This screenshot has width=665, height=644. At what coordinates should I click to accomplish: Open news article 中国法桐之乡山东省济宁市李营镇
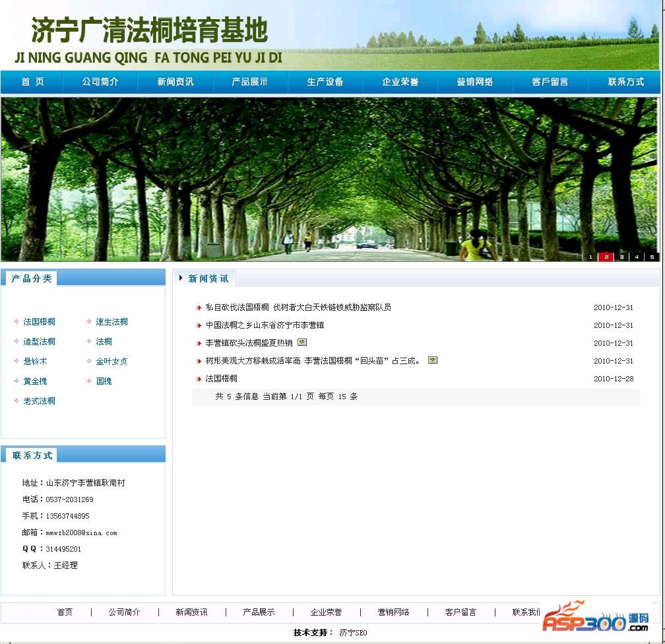coord(265,325)
